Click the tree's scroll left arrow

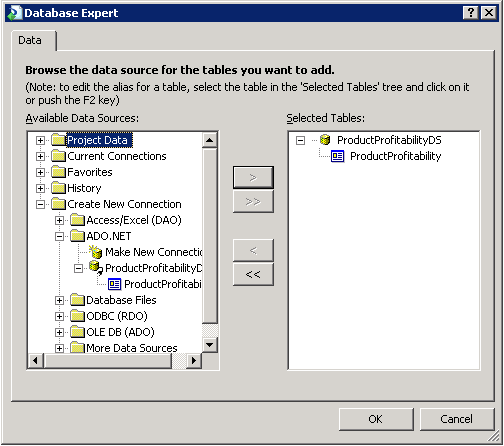(x=36, y=361)
